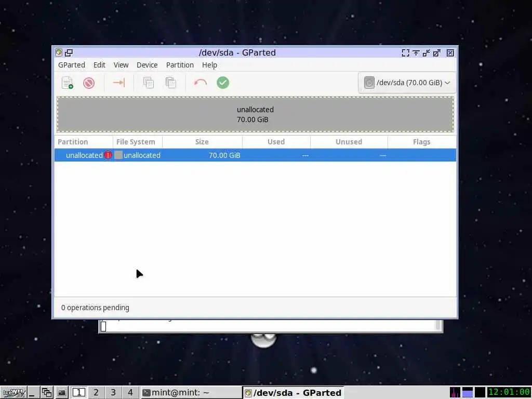This screenshot has height=399, width=532.
Task: Click the Size column header
Action: pos(202,142)
